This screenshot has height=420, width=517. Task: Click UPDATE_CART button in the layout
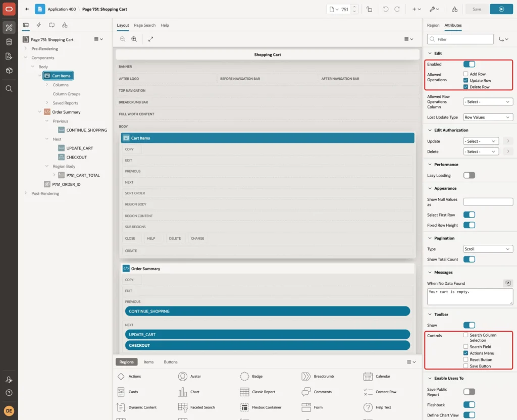click(268, 335)
